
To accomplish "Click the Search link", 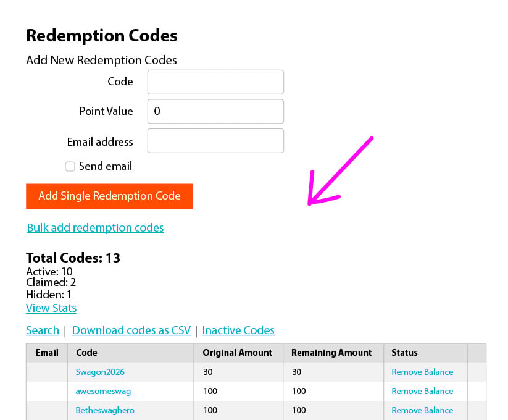I will tap(43, 330).
